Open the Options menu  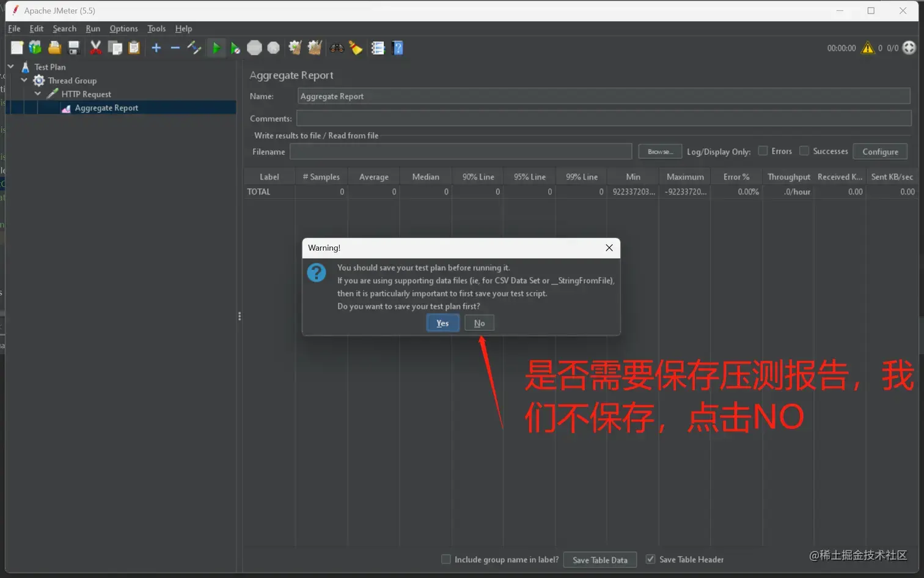pos(123,28)
